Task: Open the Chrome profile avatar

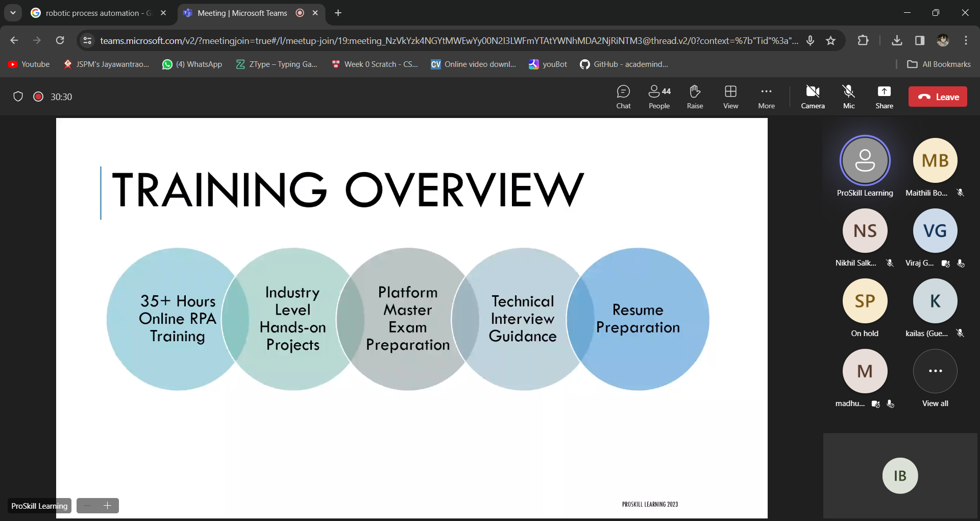Action: 943,40
